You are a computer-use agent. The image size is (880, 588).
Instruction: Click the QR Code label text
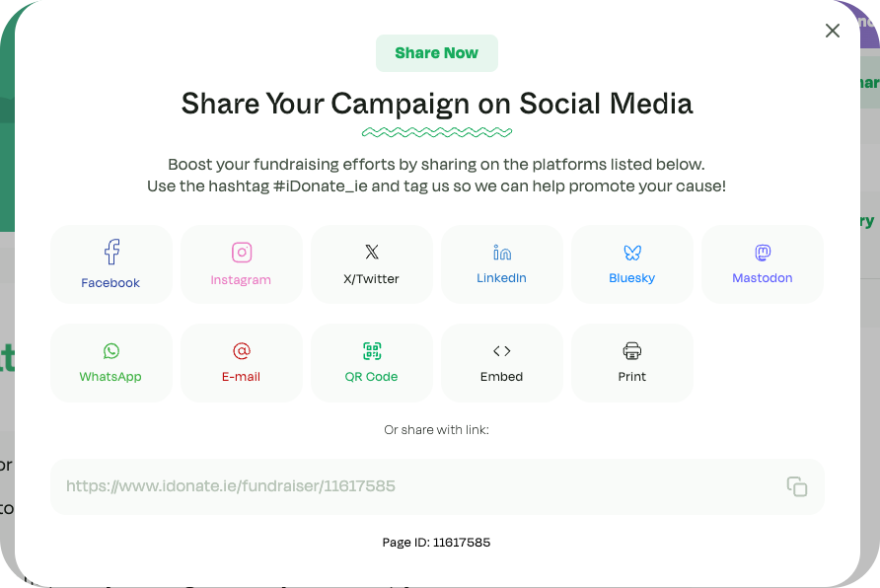(371, 377)
